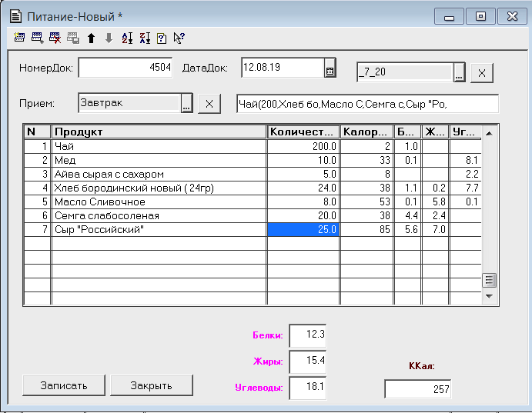Click the new row toolbar icon

[19, 37]
